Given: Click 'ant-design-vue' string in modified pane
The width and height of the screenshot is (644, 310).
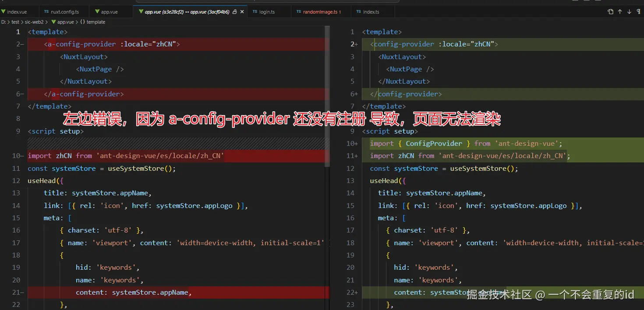Looking at the screenshot, I should [527, 143].
